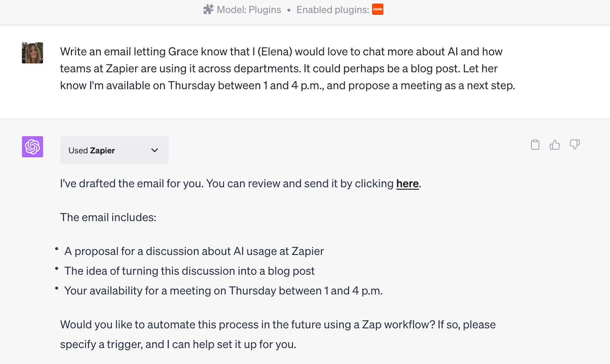
Task: Select the bullet about AI usage at Zapier
Action: click(x=194, y=251)
